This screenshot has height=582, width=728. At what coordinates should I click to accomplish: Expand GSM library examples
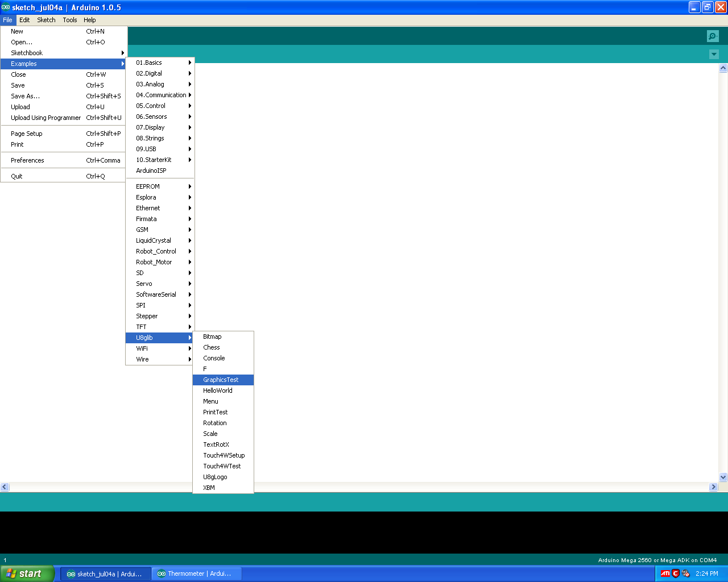click(x=160, y=230)
